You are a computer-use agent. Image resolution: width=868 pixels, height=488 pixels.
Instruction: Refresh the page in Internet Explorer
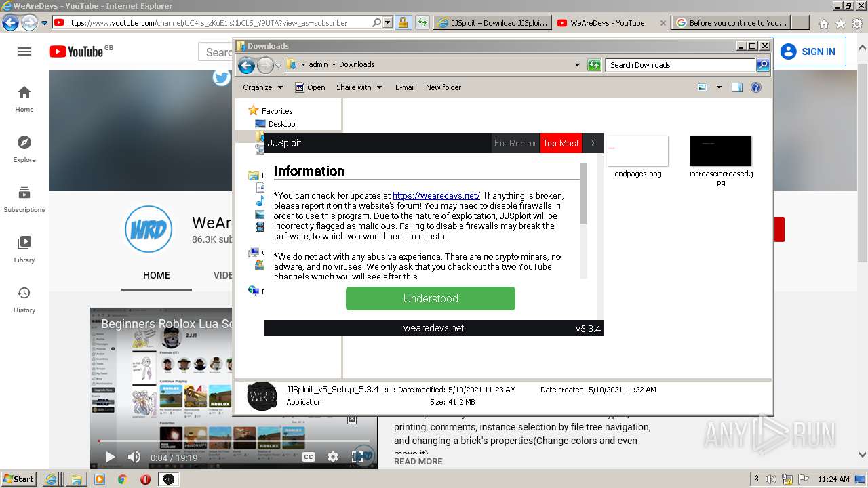tap(422, 22)
